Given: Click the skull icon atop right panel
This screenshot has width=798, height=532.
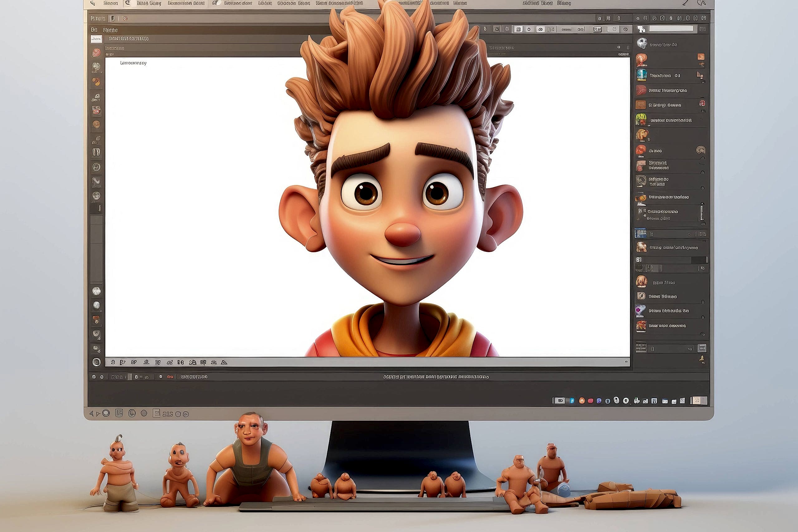Looking at the screenshot, I should point(642,43).
